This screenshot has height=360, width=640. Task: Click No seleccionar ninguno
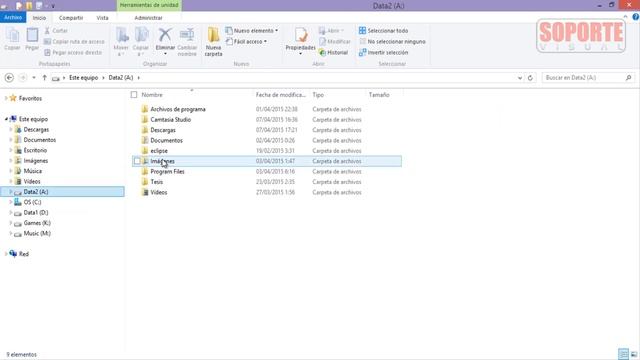coord(392,42)
